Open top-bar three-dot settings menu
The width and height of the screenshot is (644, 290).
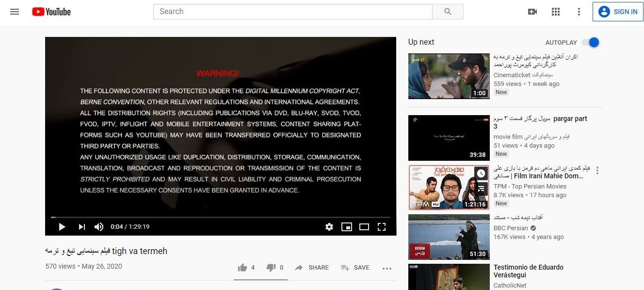coord(579,12)
